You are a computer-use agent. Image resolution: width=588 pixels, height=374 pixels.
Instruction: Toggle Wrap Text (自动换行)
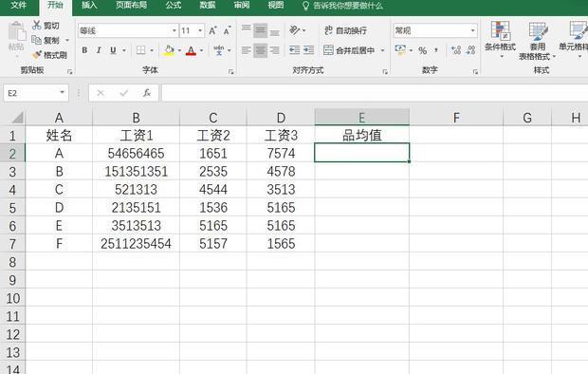coord(345,30)
